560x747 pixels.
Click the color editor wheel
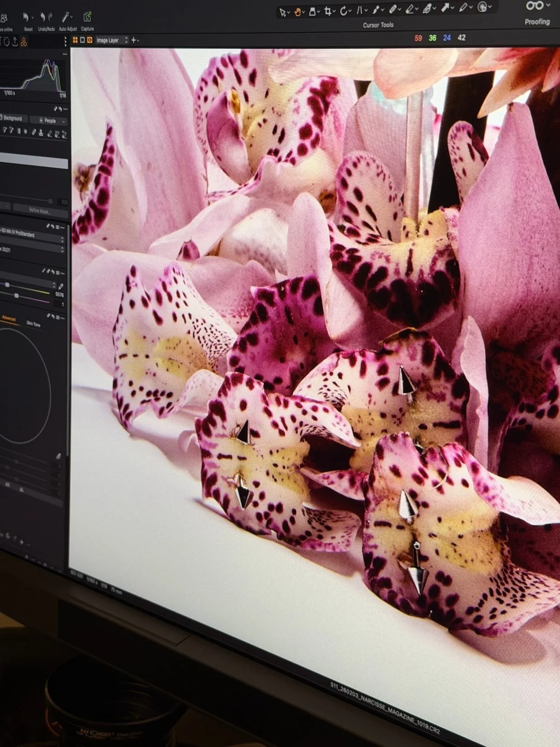(23, 387)
